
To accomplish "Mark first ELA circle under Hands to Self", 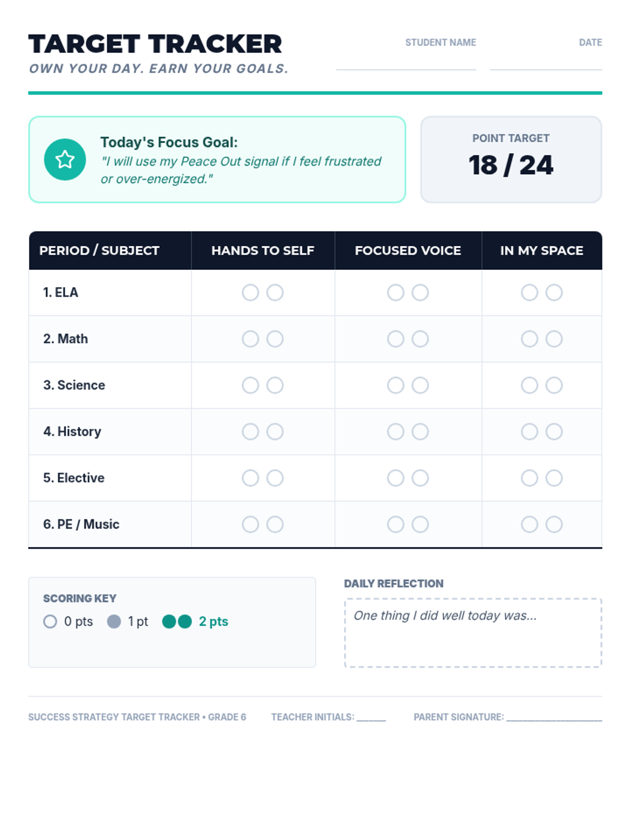I will click(x=250, y=292).
